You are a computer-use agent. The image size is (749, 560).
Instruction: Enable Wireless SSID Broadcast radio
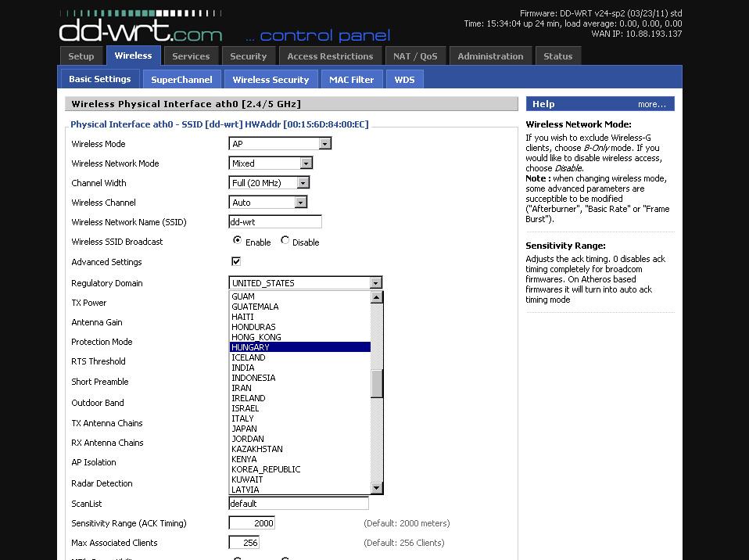237,240
